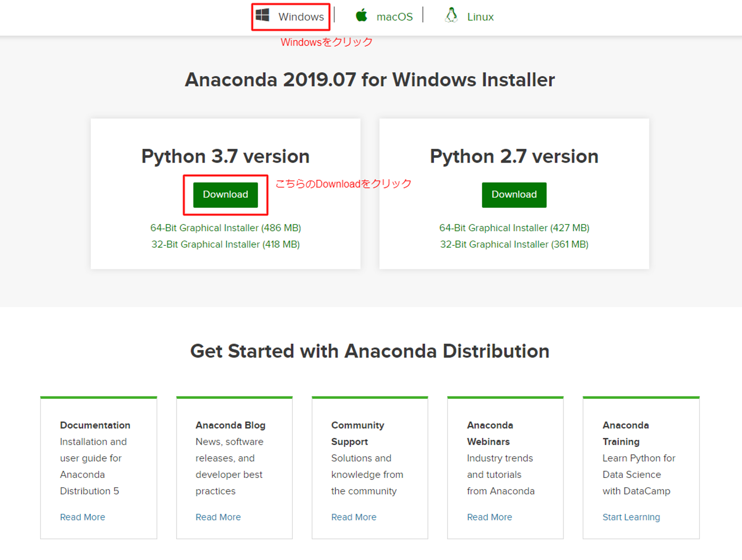
Task: Select the Python 2.7 version heading
Action: pyautogui.click(x=514, y=156)
